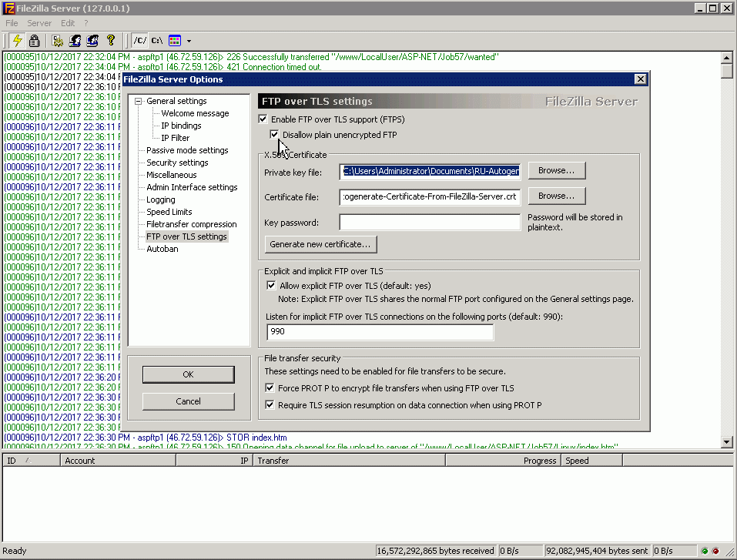Open Logging settings page
This screenshot has height=560, width=737.
161,200
